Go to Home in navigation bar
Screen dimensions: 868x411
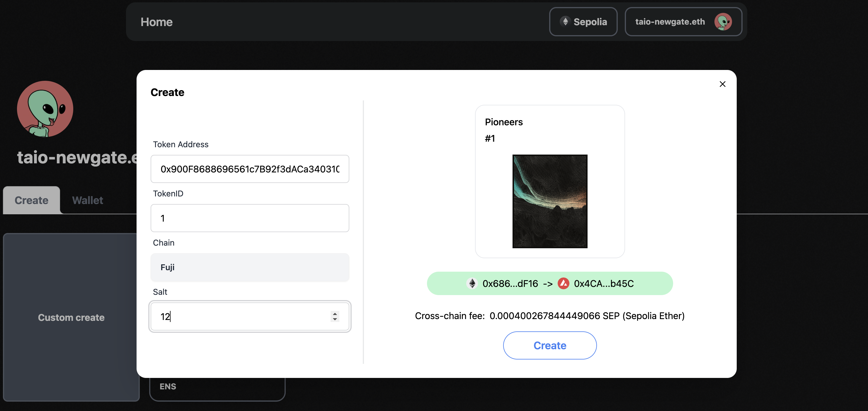[156, 22]
